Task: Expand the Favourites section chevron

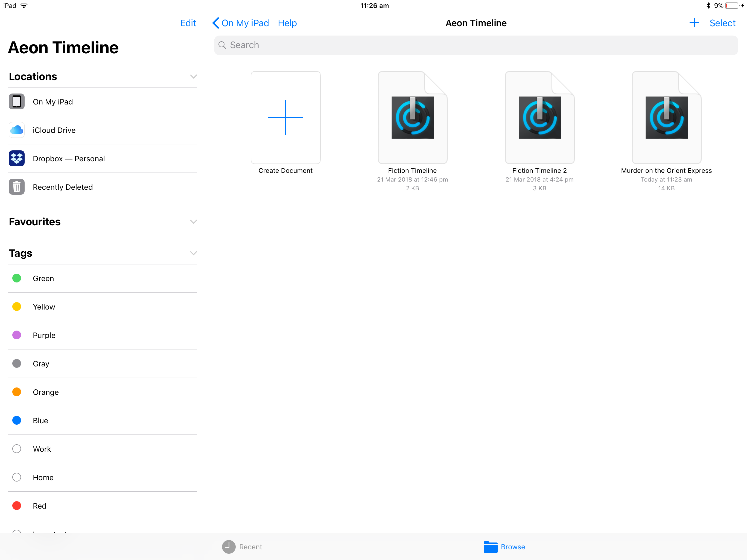Action: [193, 222]
